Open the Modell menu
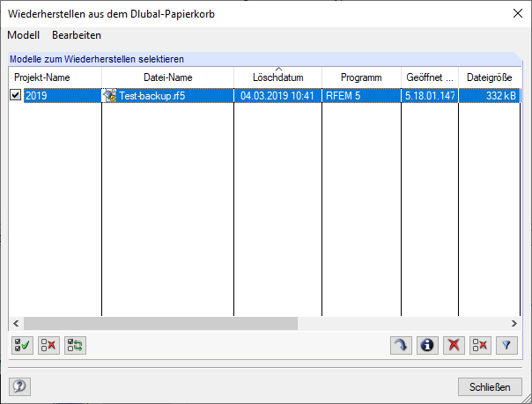 pyautogui.click(x=24, y=35)
